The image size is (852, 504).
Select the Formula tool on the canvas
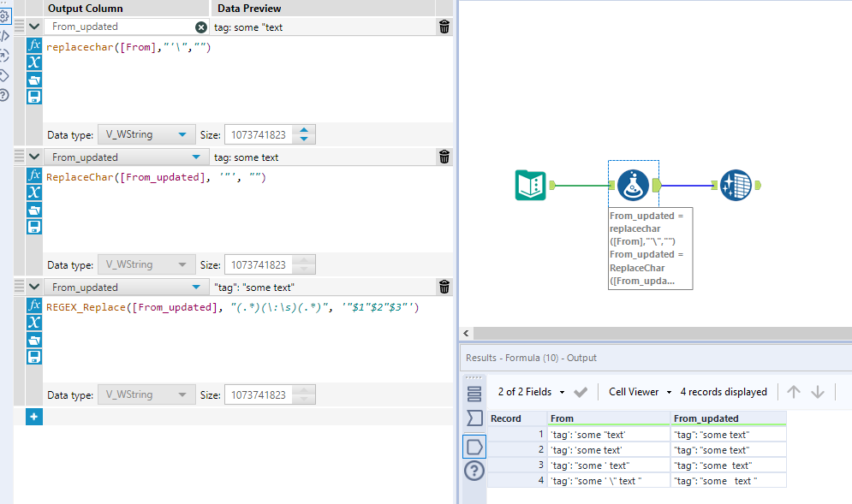click(633, 184)
